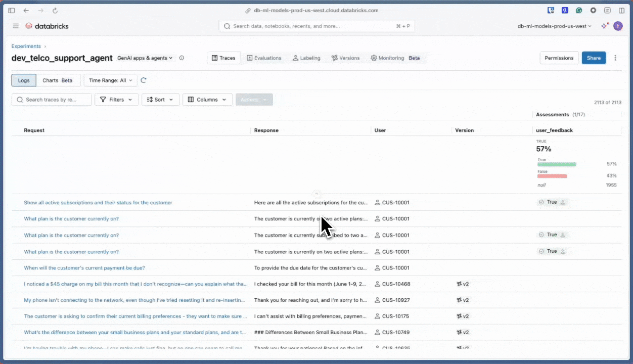
Task: Go forward with the browser forward arrow
Action: 40,10
